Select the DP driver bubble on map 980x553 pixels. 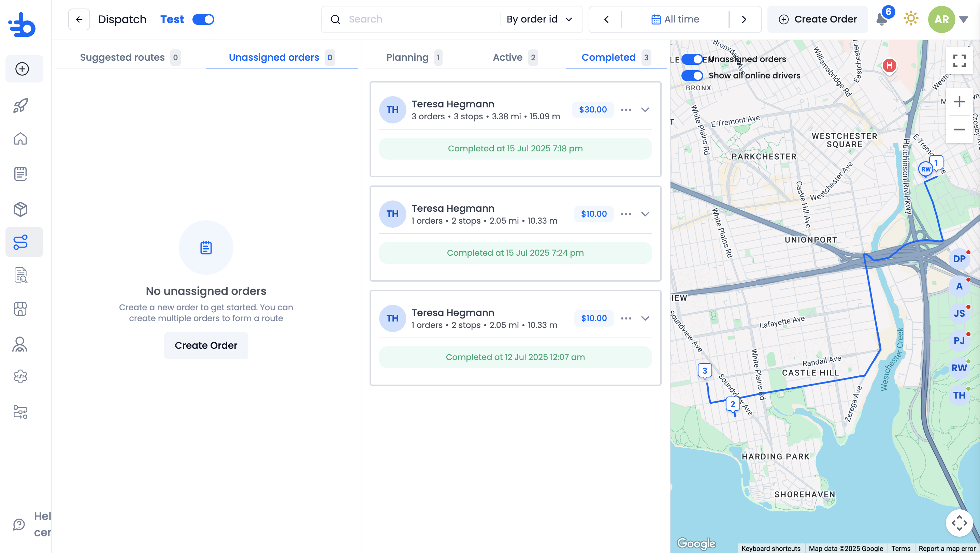(959, 259)
